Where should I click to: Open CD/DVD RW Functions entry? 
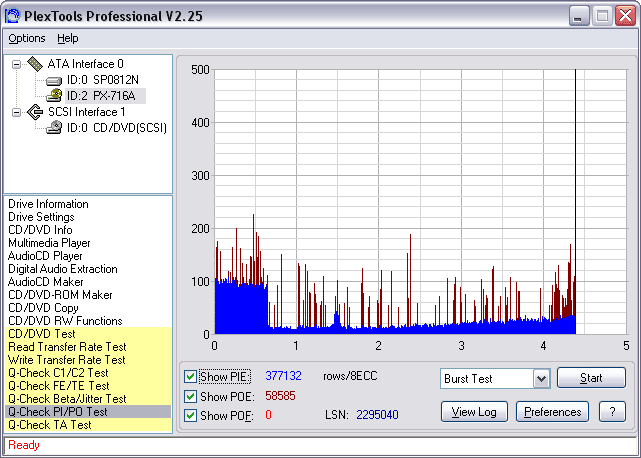point(65,321)
